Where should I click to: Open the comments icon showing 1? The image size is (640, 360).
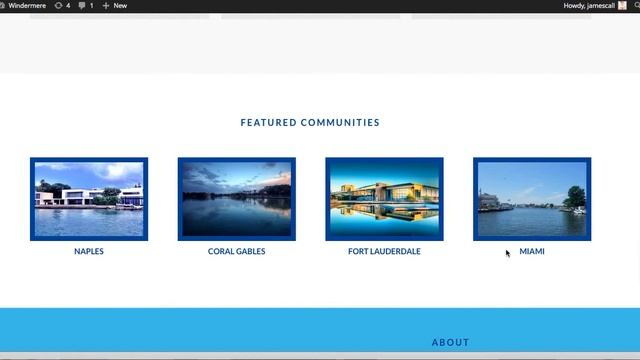(x=86, y=6)
